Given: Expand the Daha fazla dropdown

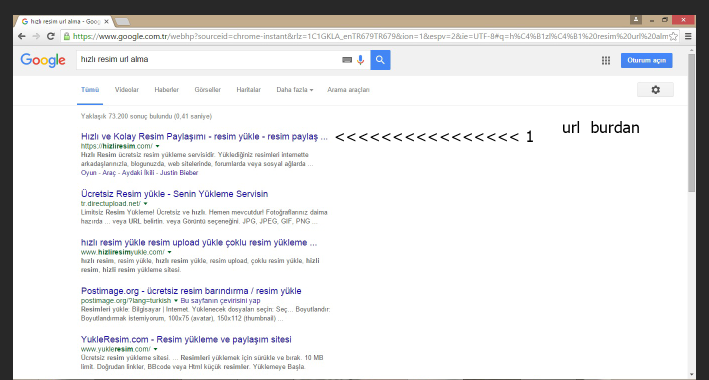Looking at the screenshot, I should click(295, 90).
